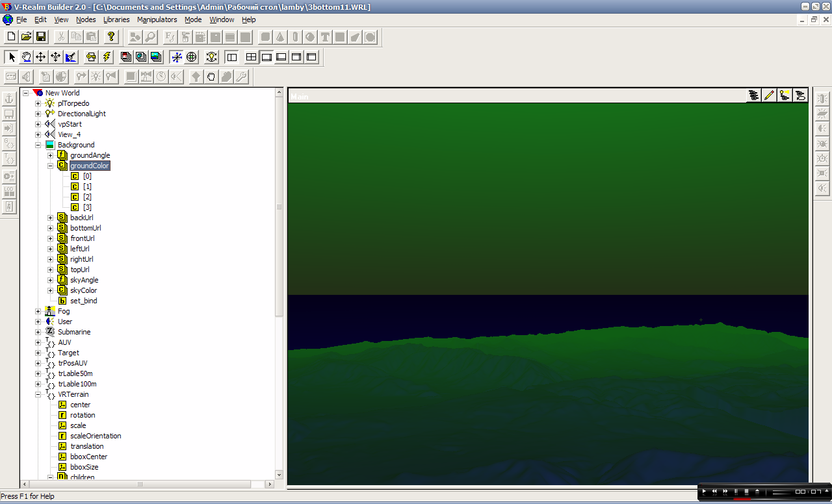
Task: Click the up-arrow navigation icon in third toolbar
Action: (196, 77)
